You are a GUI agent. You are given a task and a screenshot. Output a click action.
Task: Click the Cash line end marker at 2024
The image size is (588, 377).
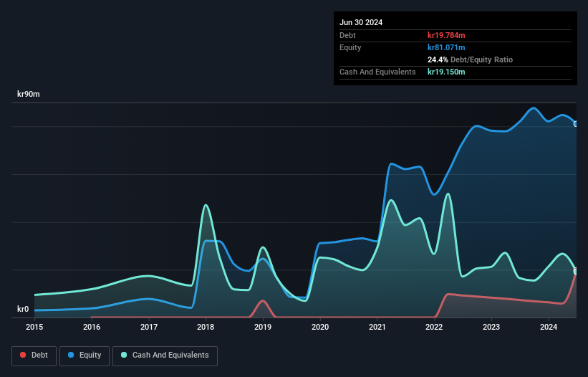click(x=576, y=271)
